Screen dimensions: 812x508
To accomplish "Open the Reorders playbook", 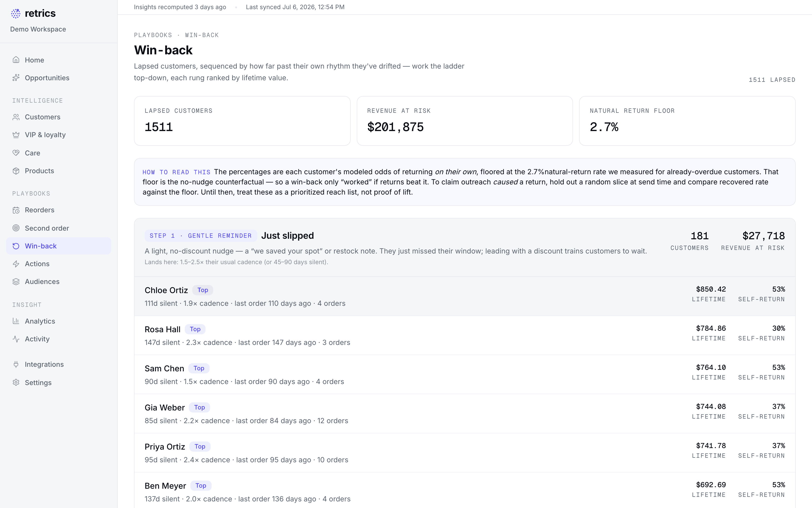I will [58, 210].
